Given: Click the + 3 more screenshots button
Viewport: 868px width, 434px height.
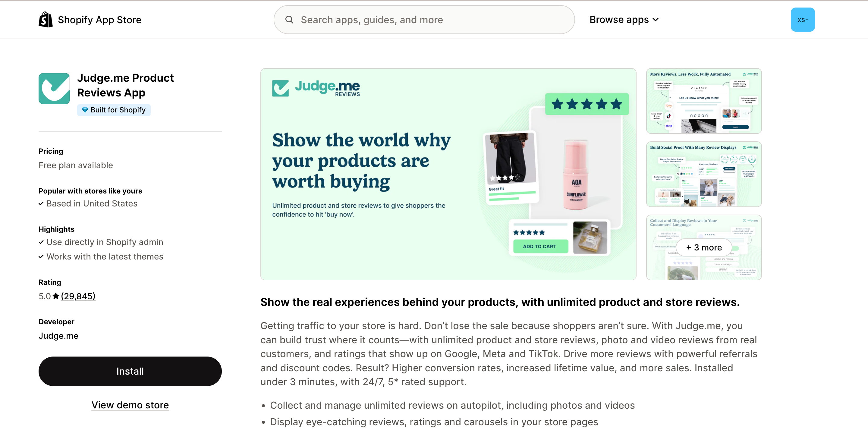Looking at the screenshot, I should click(704, 247).
